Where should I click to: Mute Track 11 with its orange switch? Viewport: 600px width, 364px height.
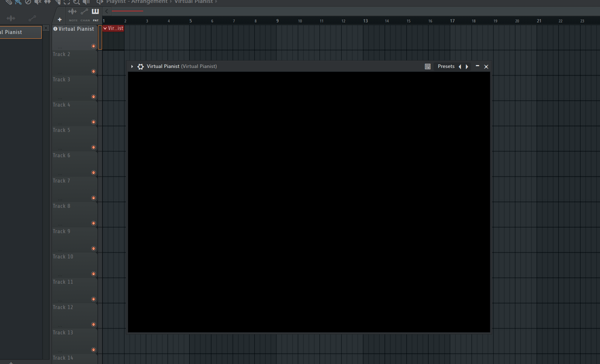coord(93,299)
